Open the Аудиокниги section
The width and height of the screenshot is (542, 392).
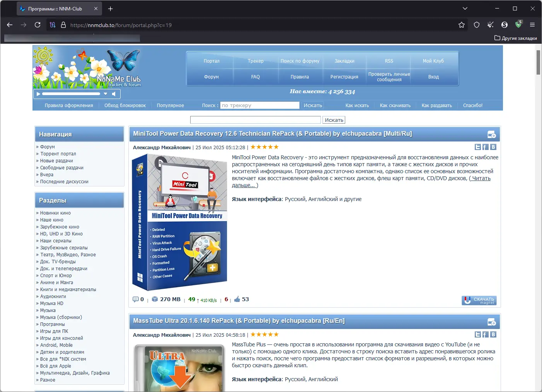[x=53, y=297]
